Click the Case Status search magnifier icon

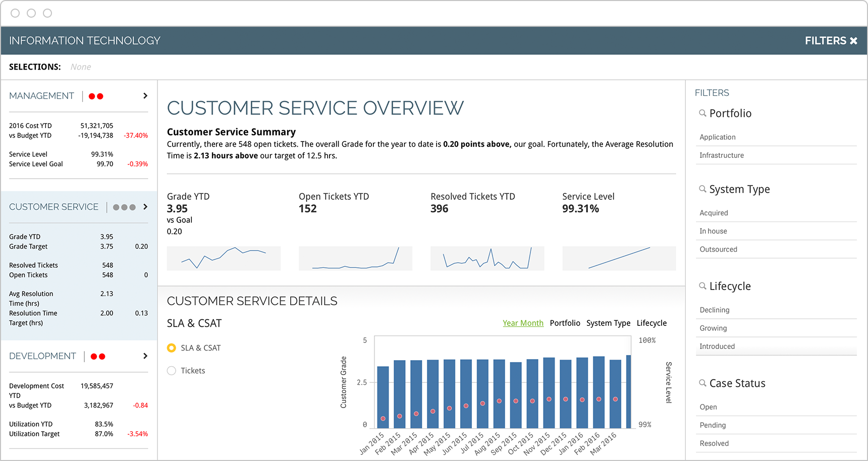[x=702, y=383]
